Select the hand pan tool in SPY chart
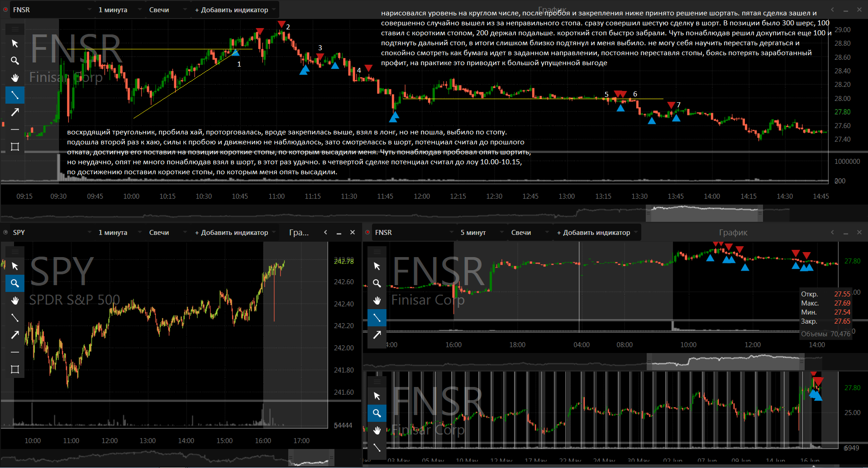Viewport: 868px width, 468px height. point(15,301)
